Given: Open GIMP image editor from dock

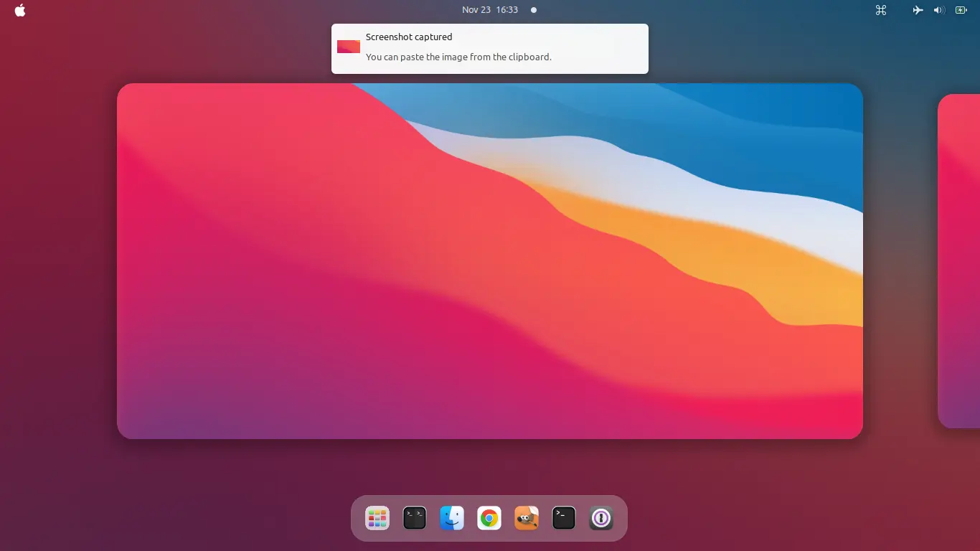Looking at the screenshot, I should point(527,518).
